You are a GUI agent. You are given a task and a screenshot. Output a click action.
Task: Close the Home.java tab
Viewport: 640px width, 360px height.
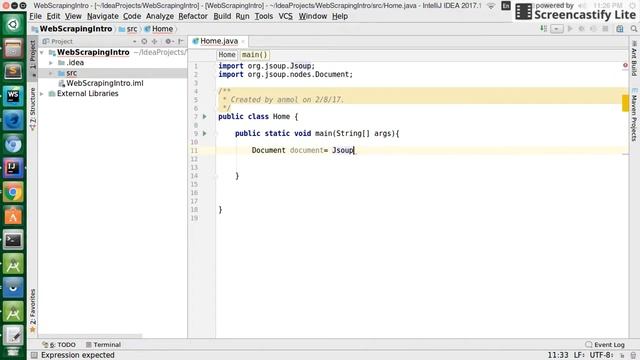click(243, 42)
